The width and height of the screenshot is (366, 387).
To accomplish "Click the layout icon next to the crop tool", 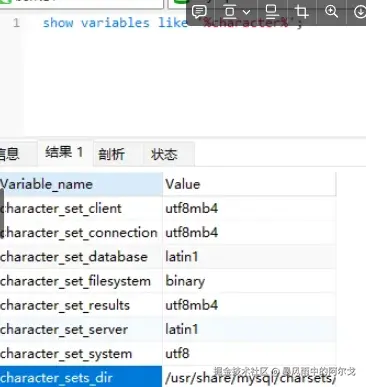I will click(272, 12).
